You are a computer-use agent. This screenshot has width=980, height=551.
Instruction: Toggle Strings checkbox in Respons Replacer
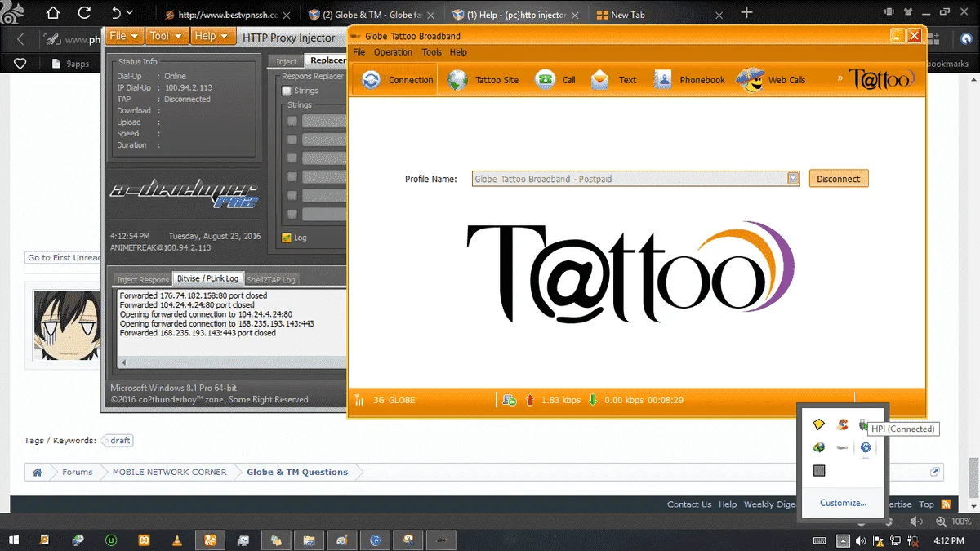tap(287, 91)
